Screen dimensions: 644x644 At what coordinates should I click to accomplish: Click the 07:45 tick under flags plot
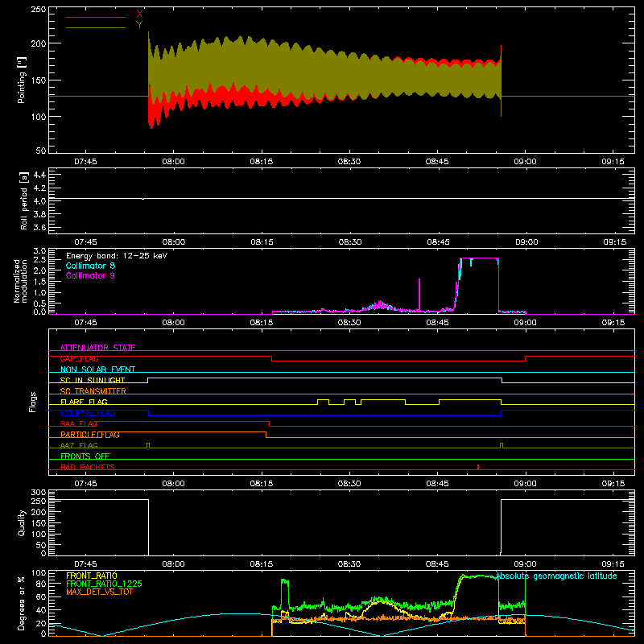tap(85, 484)
